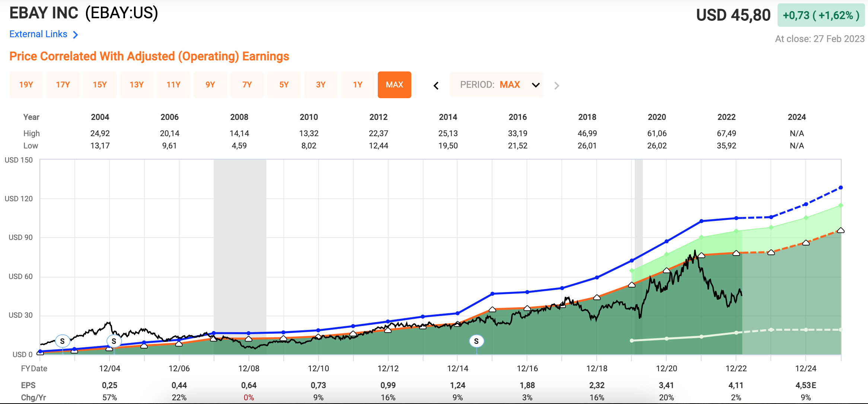The height and width of the screenshot is (404, 868).
Task: Select the MAX time range button
Action: [x=394, y=85]
